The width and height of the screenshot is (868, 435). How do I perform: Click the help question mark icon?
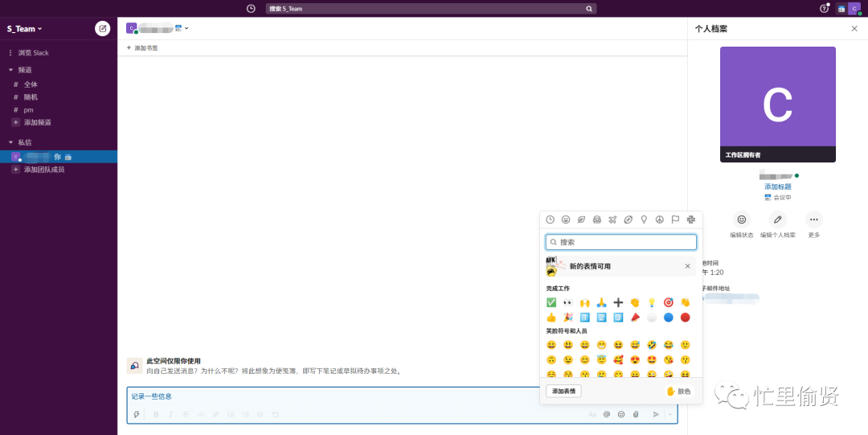coord(824,9)
